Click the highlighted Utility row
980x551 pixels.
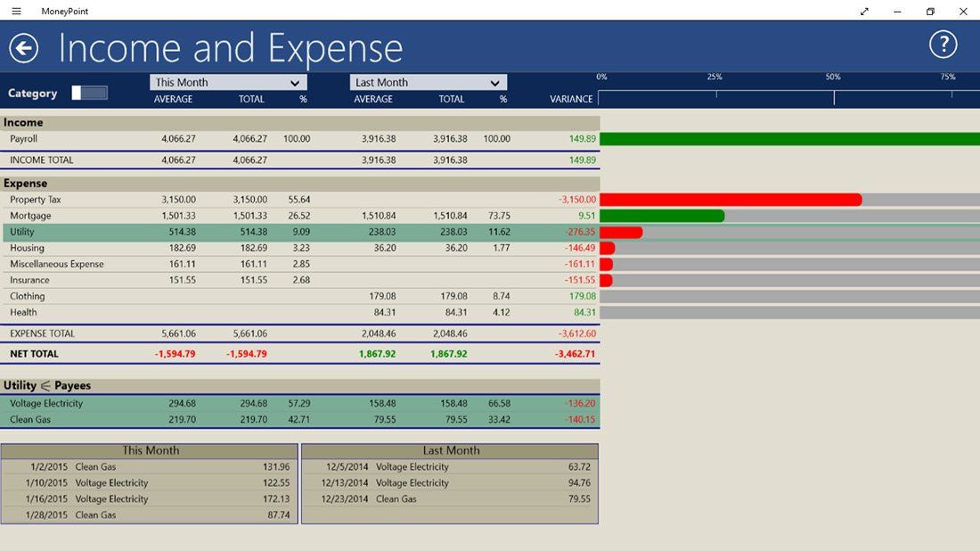(x=178, y=231)
